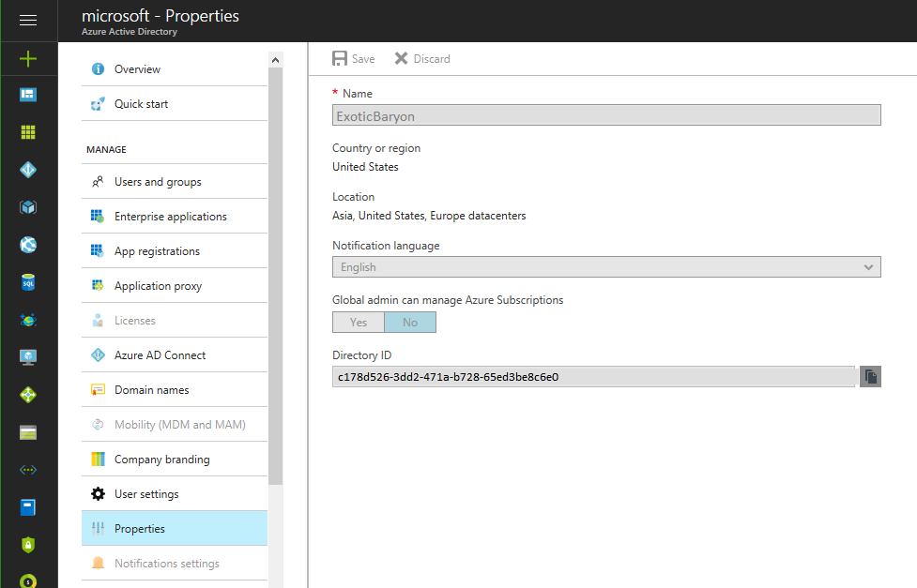Open Mobility (MDM and MAM) item
Image resolution: width=917 pixels, height=588 pixels.
point(175,425)
